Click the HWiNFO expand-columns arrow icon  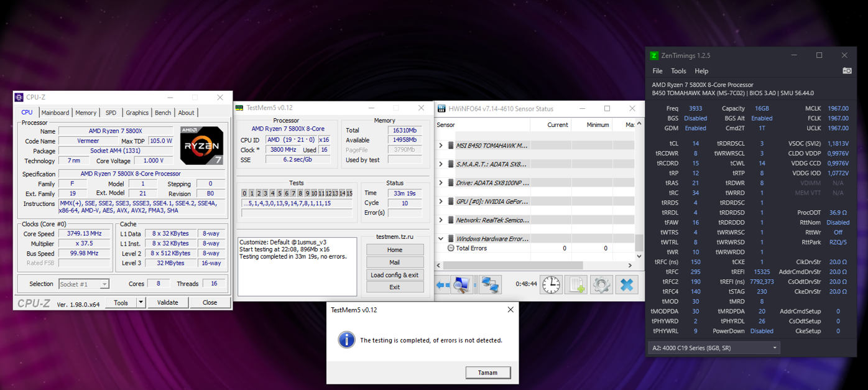pyautogui.click(x=443, y=285)
